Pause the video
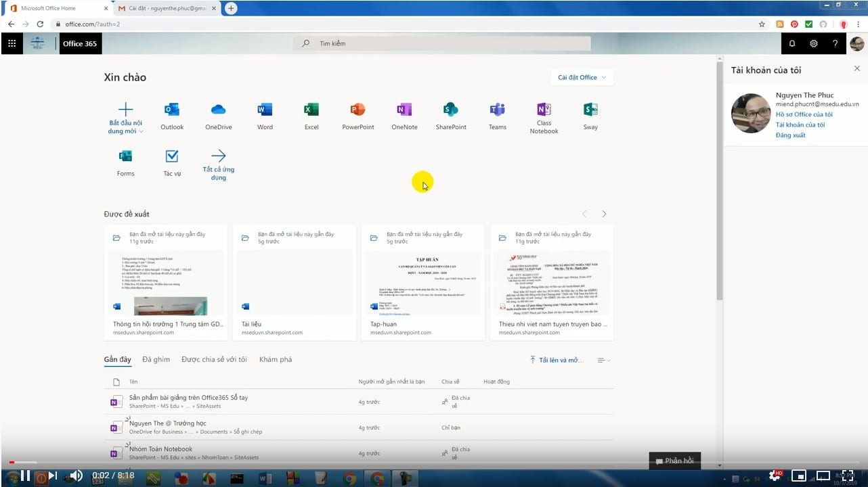The image size is (868, 487). tap(25, 476)
